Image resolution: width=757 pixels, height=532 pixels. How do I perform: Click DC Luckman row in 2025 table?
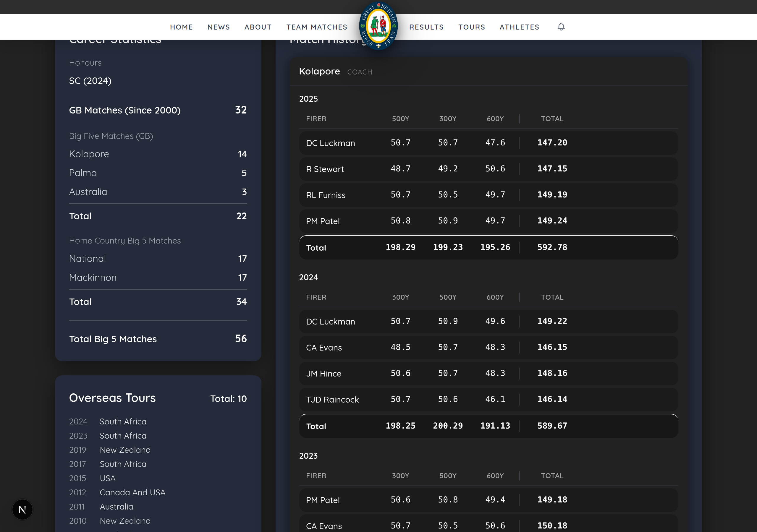[488, 143]
